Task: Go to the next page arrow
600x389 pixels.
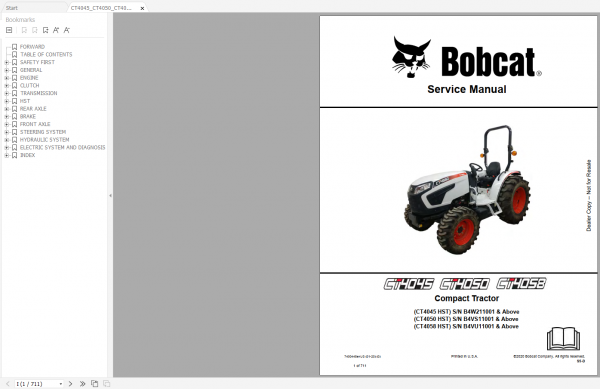Action: (x=70, y=383)
